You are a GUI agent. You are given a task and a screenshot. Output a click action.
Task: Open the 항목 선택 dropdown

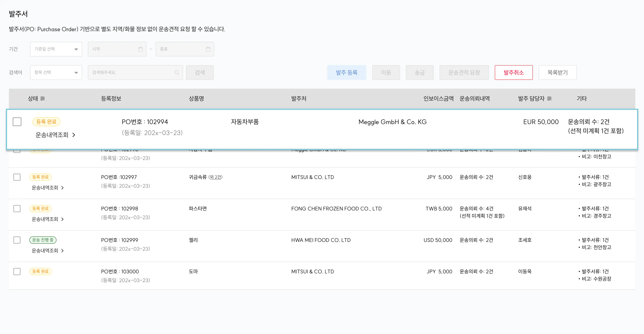pyautogui.click(x=56, y=72)
